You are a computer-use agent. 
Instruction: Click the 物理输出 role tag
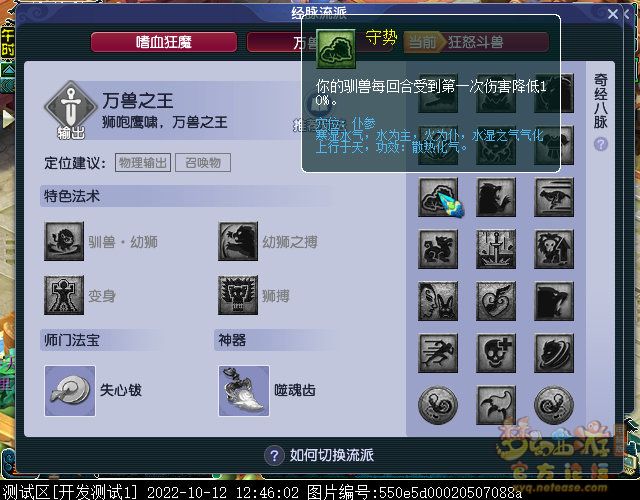click(x=143, y=162)
